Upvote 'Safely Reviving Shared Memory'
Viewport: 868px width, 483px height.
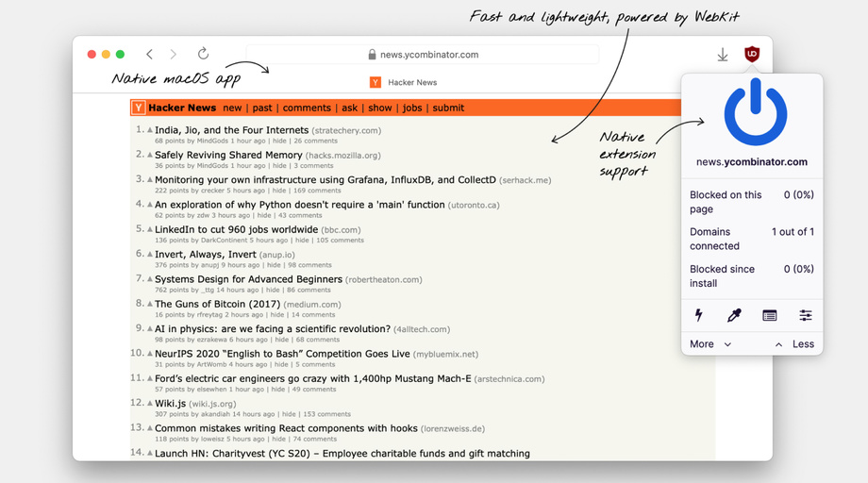click(x=150, y=155)
